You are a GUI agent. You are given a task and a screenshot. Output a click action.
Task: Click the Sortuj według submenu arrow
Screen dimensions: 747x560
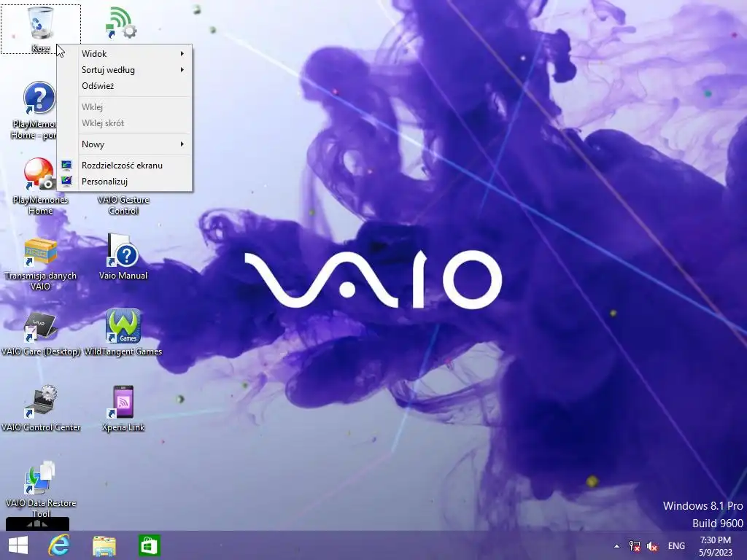click(182, 70)
